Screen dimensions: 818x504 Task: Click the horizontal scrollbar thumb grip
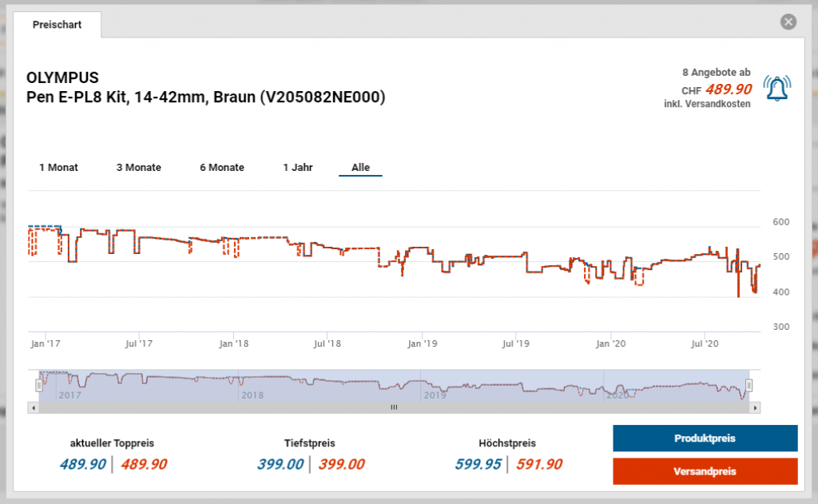click(393, 407)
